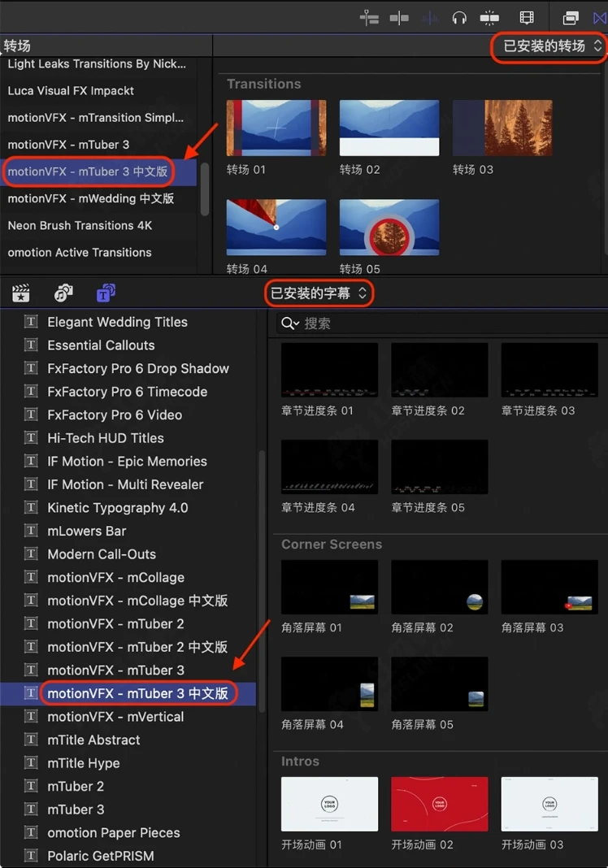Select the 角落屏幕 04 thumbnail

(x=329, y=684)
